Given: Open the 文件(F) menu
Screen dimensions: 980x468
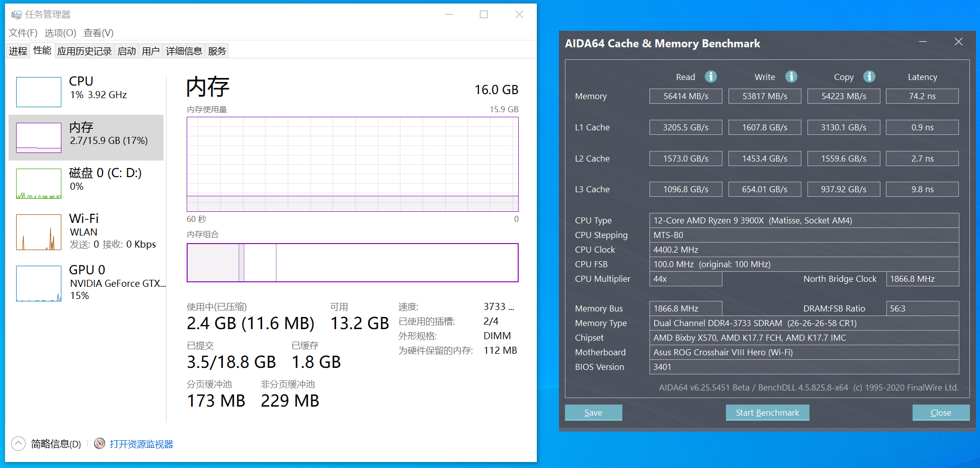Looking at the screenshot, I should (23, 33).
